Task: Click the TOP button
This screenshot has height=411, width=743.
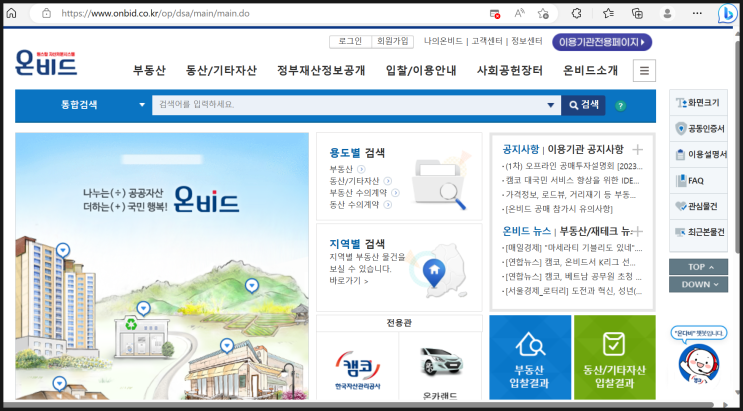Action: point(698,267)
